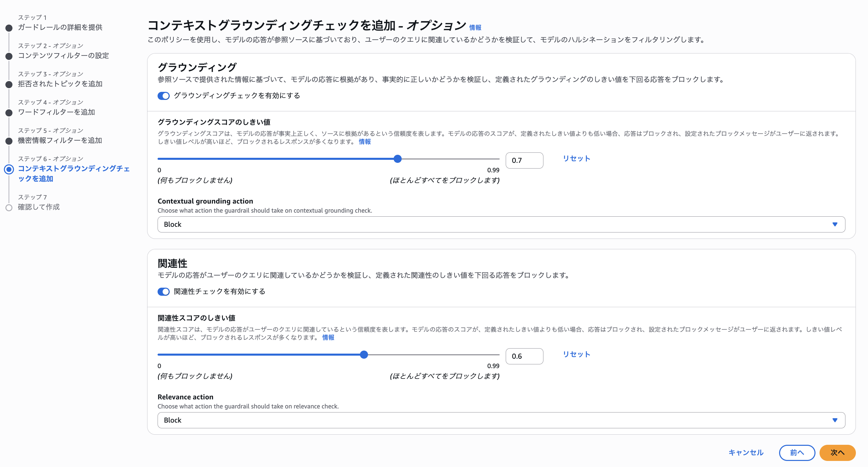Enable the グラウンディングチェック toggle
868x467 pixels.
[163, 96]
